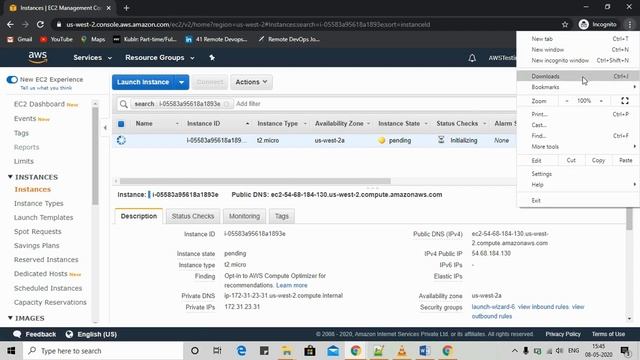Image resolution: width=640 pixels, height=360 pixels.
Task: Open Task View in taskbar
Action: coord(217,351)
